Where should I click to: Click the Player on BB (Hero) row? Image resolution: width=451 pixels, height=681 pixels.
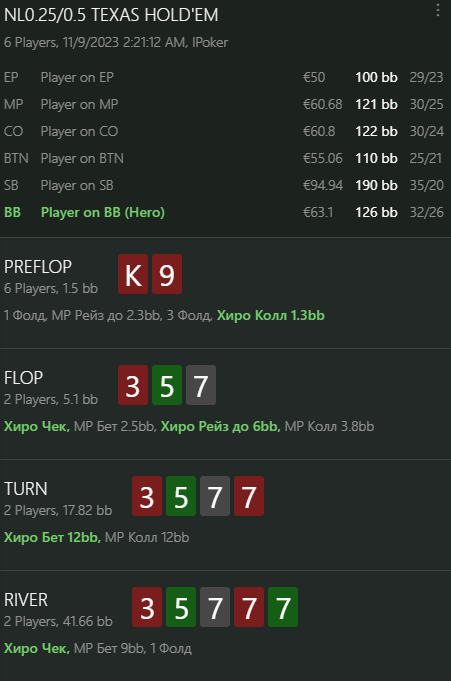(224, 212)
